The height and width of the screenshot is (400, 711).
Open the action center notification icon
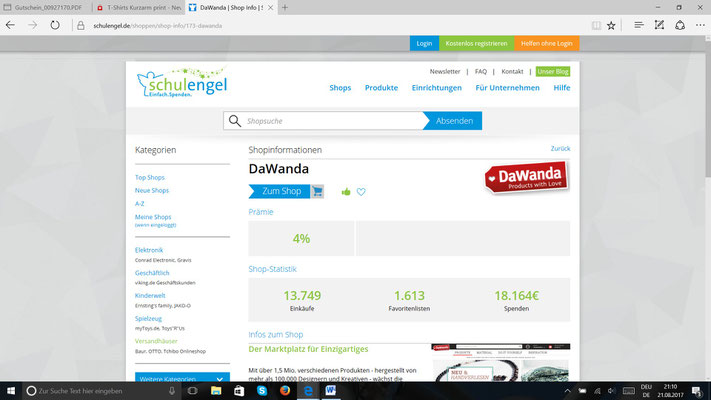[x=697, y=390]
